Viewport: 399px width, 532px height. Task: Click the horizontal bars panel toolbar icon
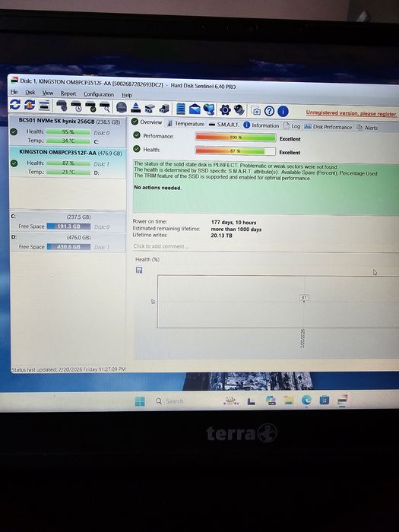pos(44,106)
